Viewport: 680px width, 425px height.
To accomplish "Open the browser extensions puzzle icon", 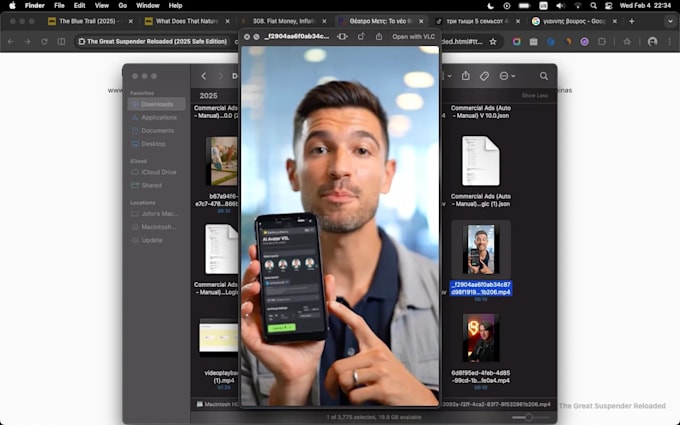I will [602, 42].
